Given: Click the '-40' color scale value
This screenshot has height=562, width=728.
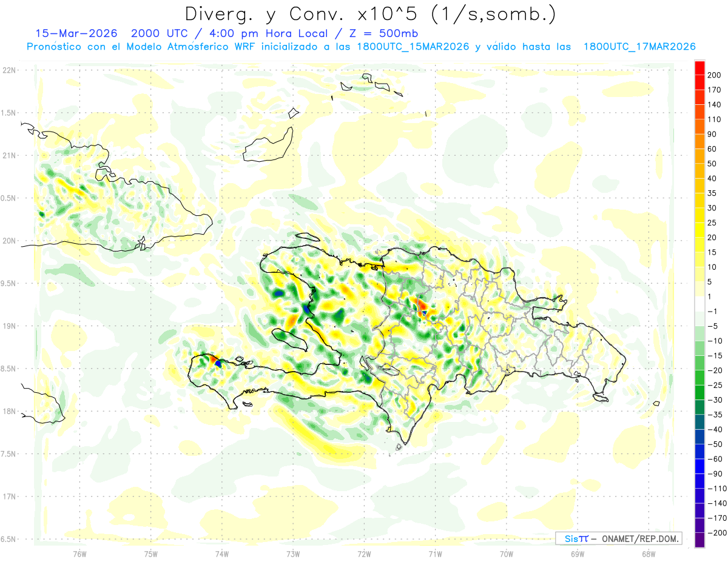Looking at the screenshot, I should pyautogui.click(x=715, y=429).
